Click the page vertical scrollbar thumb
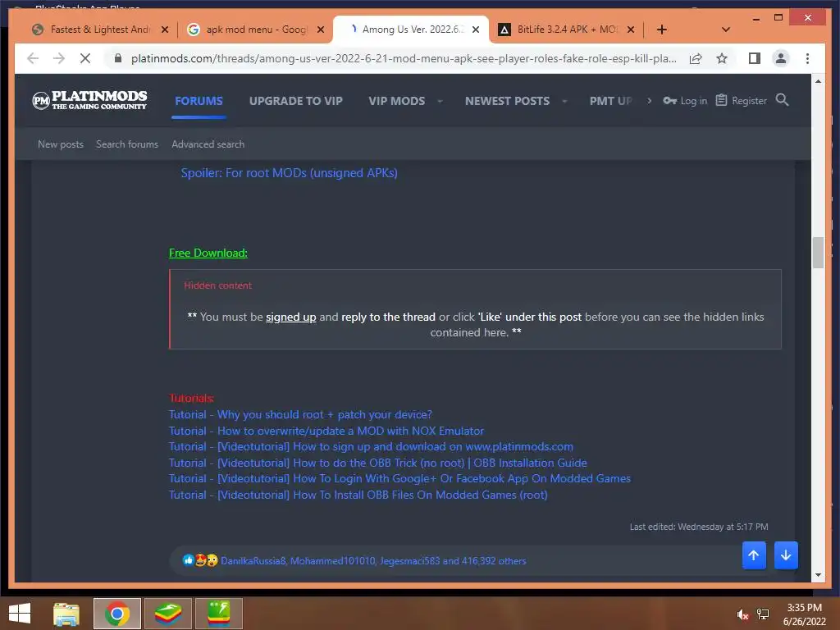The height and width of the screenshot is (630, 840). tap(818, 252)
